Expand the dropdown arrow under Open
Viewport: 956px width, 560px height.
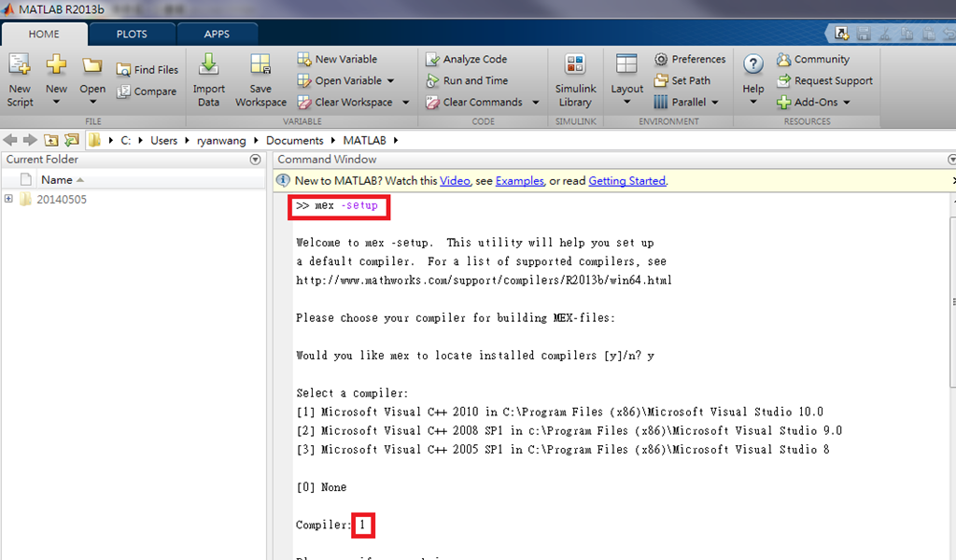[x=92, y=103]
